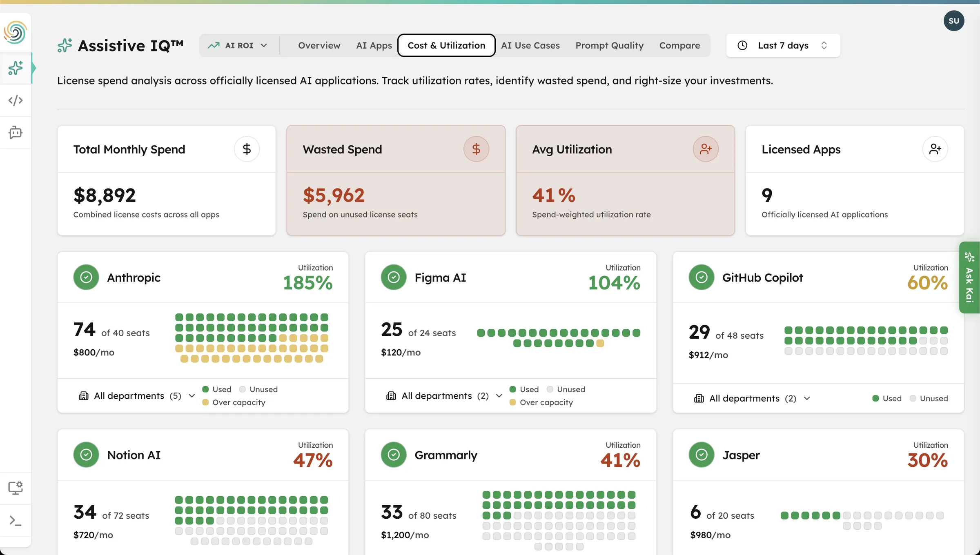980x555 pixels.
Task: Open the code snippet tool in the sidebar
Action: click(x=16, y=100)
